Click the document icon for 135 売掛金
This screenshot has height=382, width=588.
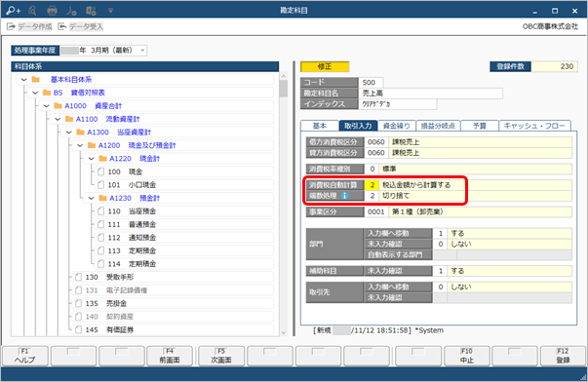coord(78,303)
